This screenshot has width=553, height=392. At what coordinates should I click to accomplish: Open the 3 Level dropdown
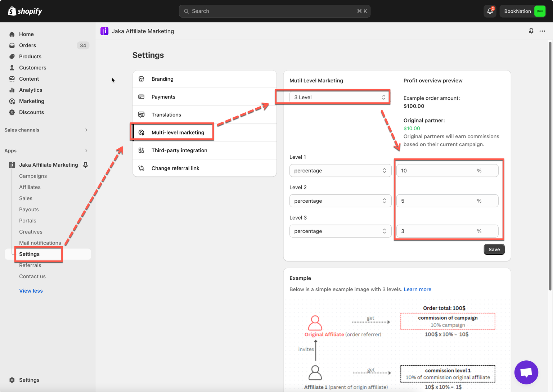click(x=339, y=97)
